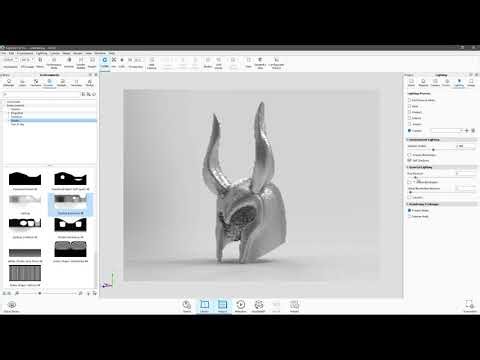Add a custom lighting preset with plus icon
480x360 pixels.
(x=467, y=131)
